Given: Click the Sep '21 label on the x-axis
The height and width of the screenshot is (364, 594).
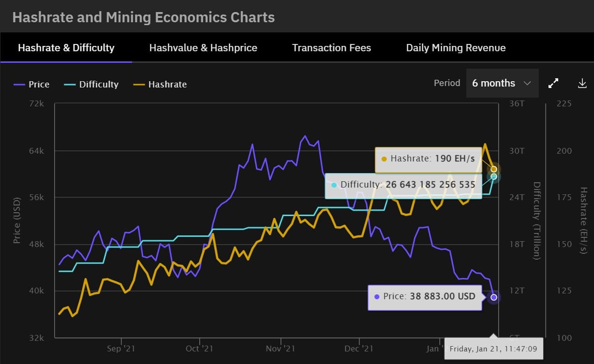Looking at the screenshot, I should pos(120,348).
